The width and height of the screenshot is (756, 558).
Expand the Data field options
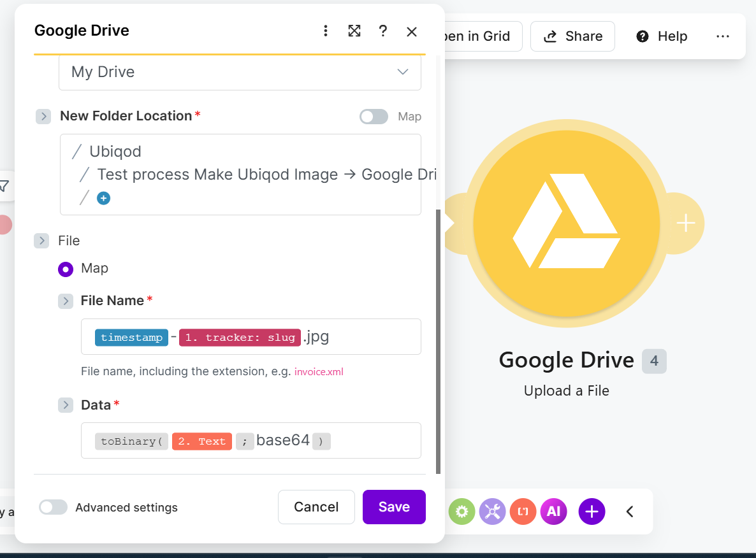pos(66,404)
